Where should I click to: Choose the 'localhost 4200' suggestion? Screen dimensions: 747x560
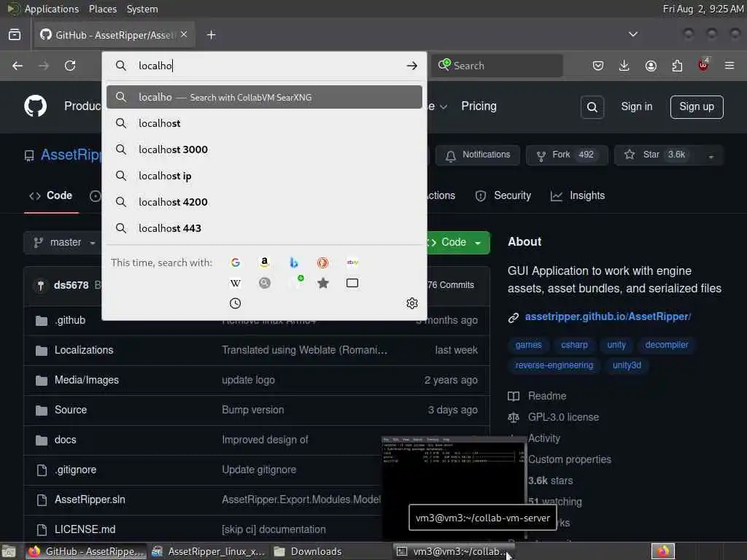coord(264,202)
